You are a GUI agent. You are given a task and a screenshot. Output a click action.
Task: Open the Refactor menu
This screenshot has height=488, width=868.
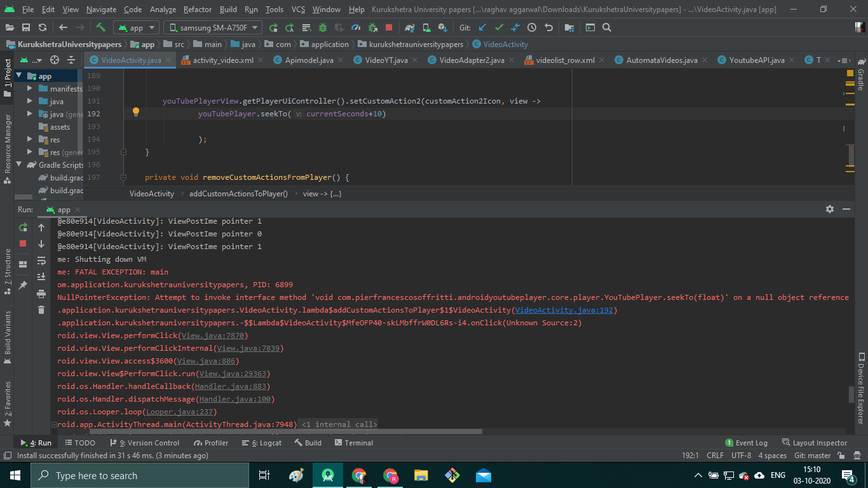pos(198,10)
